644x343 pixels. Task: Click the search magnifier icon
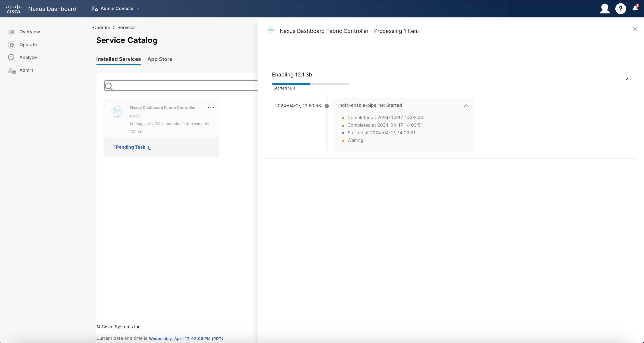point(108,86)
